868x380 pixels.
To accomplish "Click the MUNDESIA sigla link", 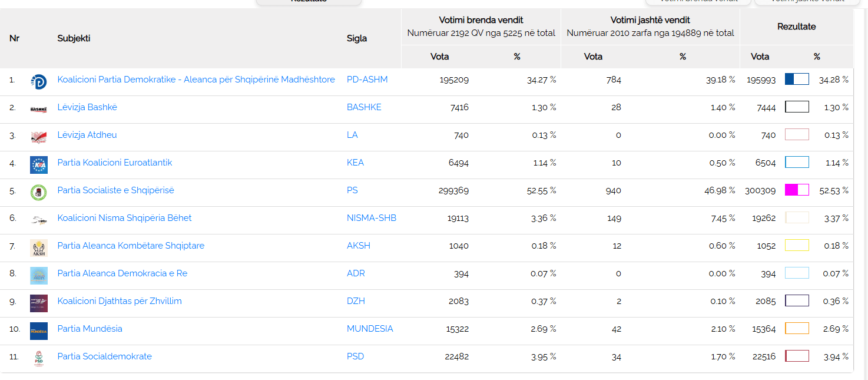I will tap(369, 329).
